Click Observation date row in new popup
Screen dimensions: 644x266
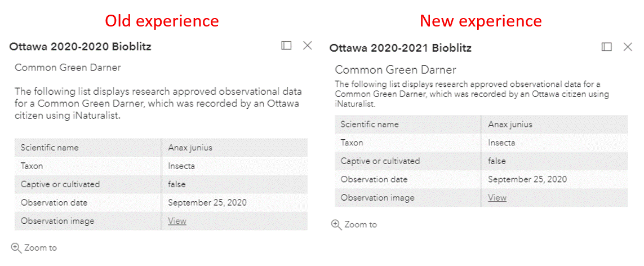tap(374, 179)
